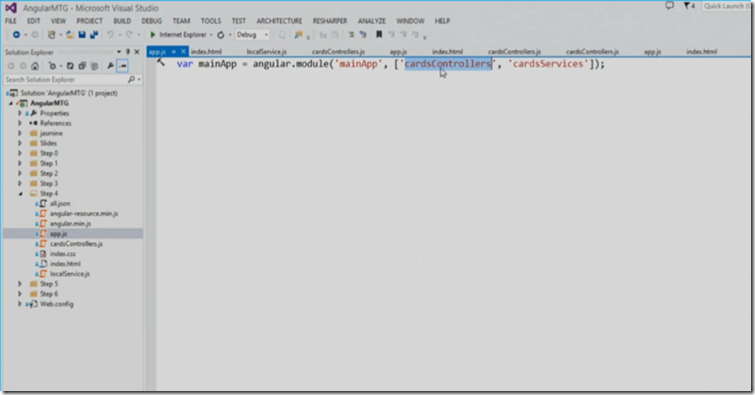Select angular-resource.min.js in Solution Explorer
Image resolution: width=755 pixels, height=395 pixels.
click(x=84, y=214)
